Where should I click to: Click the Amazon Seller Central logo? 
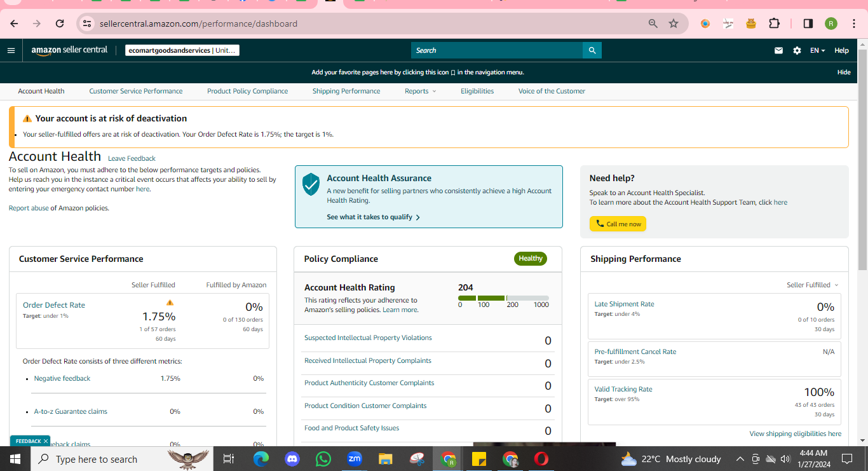69,50
